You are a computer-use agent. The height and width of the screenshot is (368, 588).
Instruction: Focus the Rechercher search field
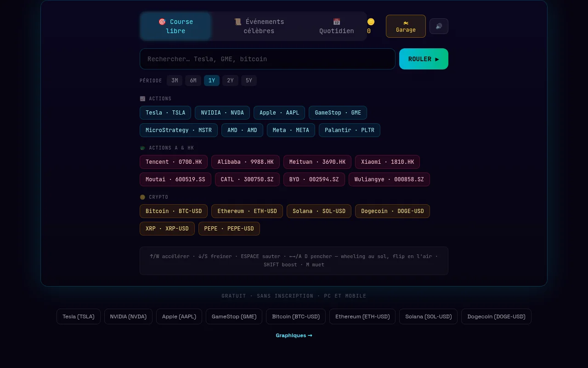[x=267, y=59]
